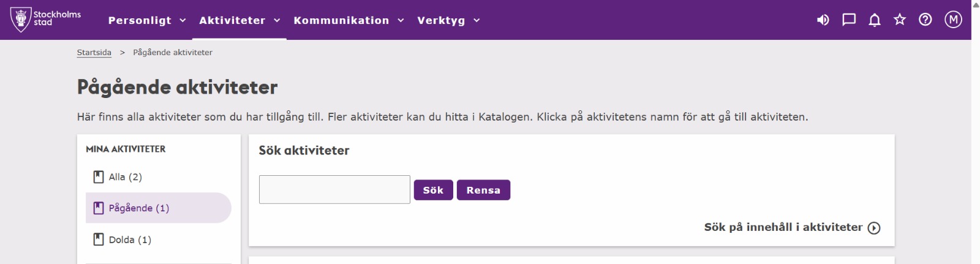Go to Startsida breadcrumb link
980x264 pixels.
(x=94, y=53)
